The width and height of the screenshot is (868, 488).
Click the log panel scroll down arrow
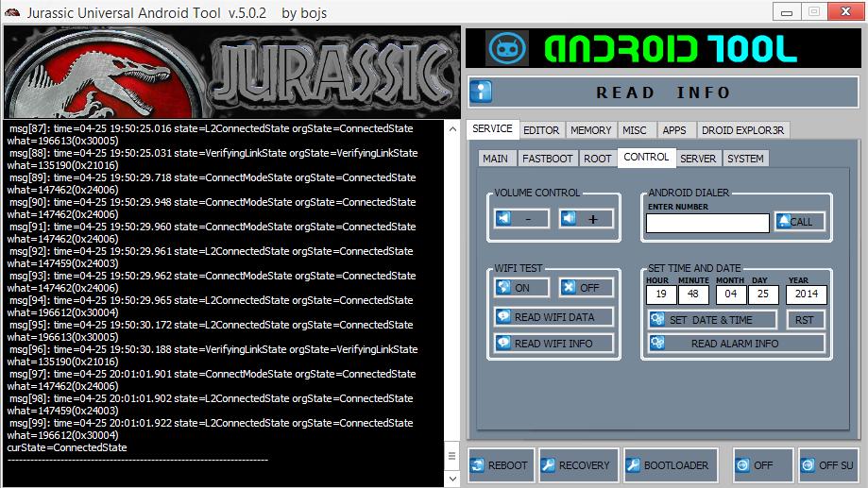tap(452, 479)
